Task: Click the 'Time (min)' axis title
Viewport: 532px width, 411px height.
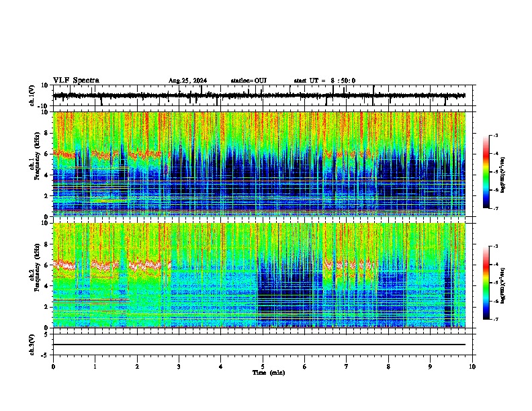Action: [x=269, y=373]
